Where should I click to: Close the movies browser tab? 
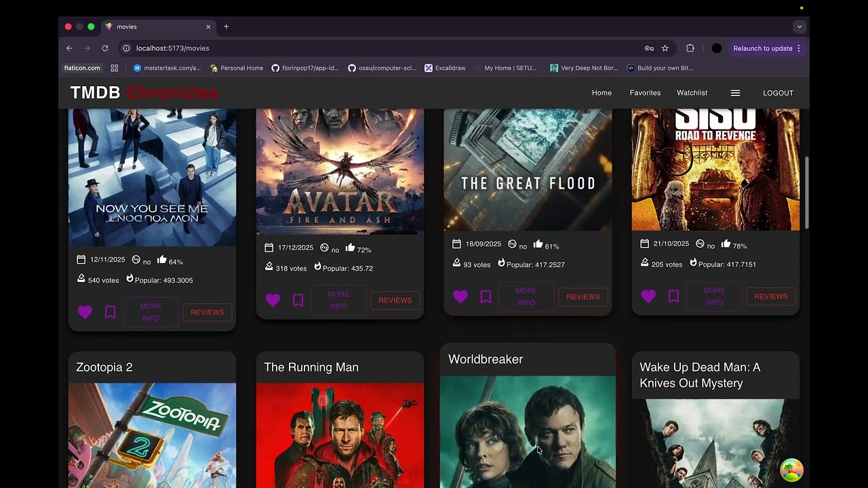(x=208, y=26)
